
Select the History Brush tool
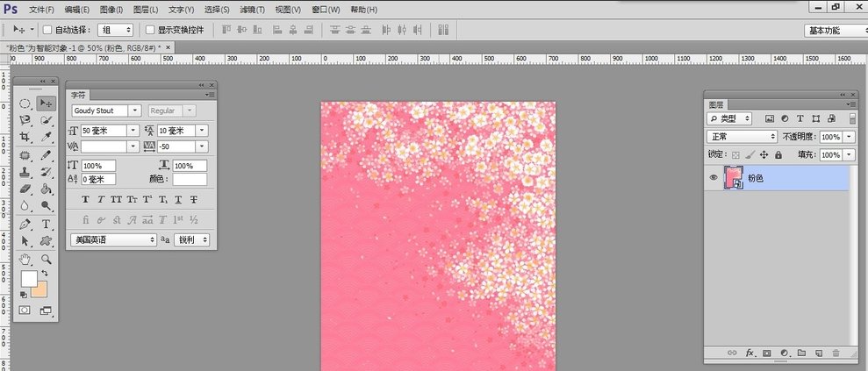(47, 172)
